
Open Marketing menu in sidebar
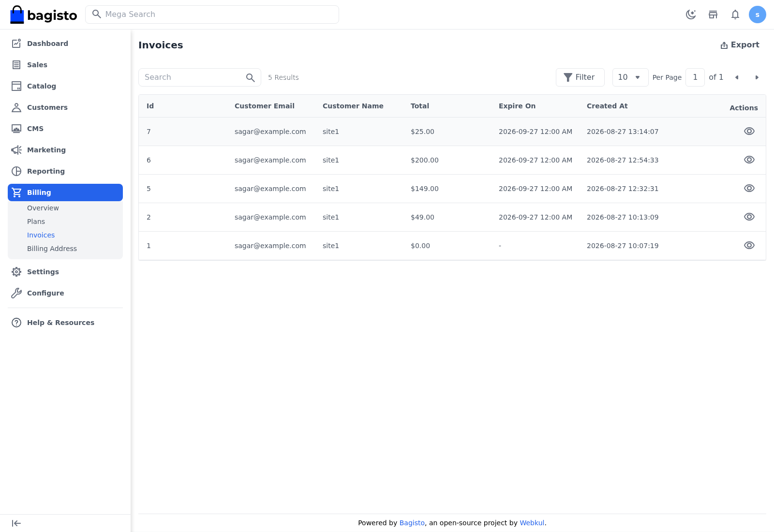pos(65,150)
